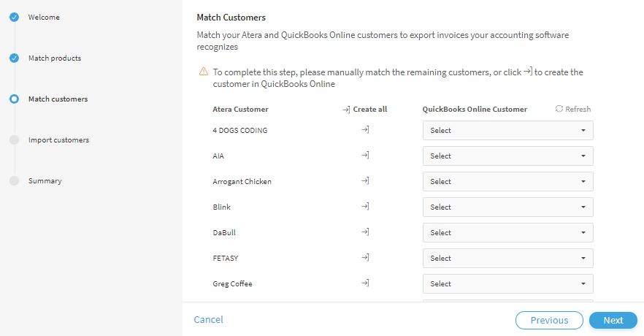Click create arrow icon for FETASY
Image resolution: width=644 pixels, height=336 pixels.
coord(365,258)
